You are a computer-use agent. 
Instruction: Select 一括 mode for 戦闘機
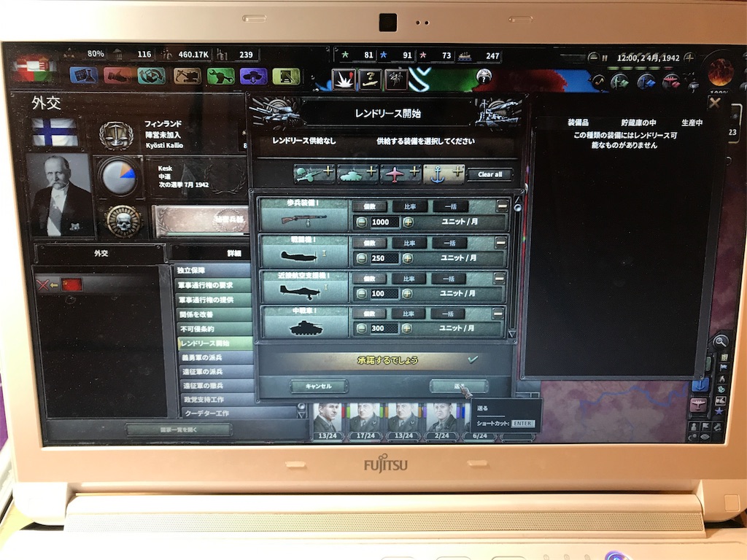pyautogui.click(x=449, y=243)
